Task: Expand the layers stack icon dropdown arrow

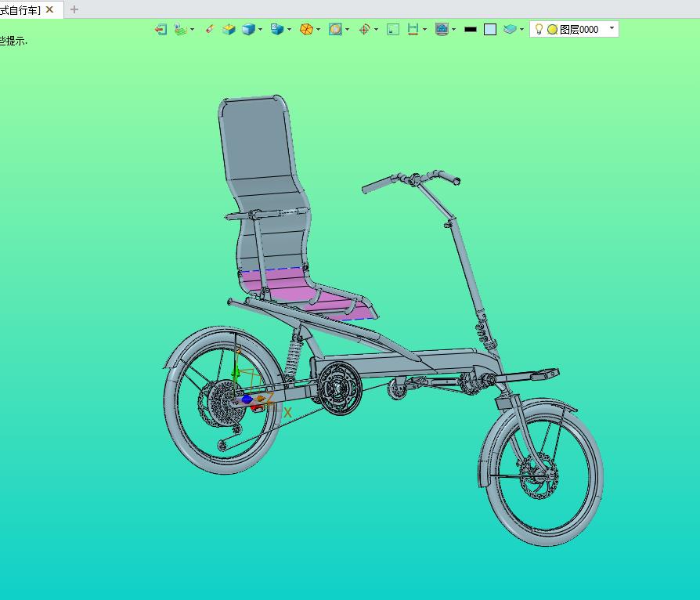Action: click(522, 30)
